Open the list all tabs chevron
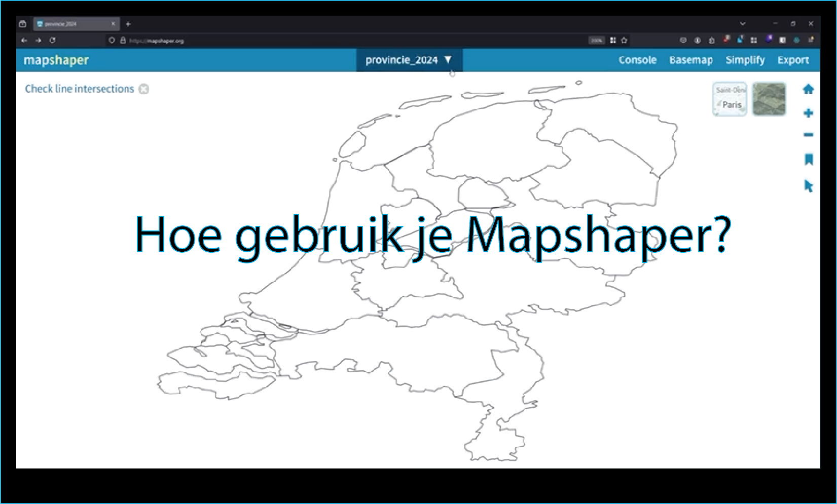 pyautogui.click(x=742, y=24)
